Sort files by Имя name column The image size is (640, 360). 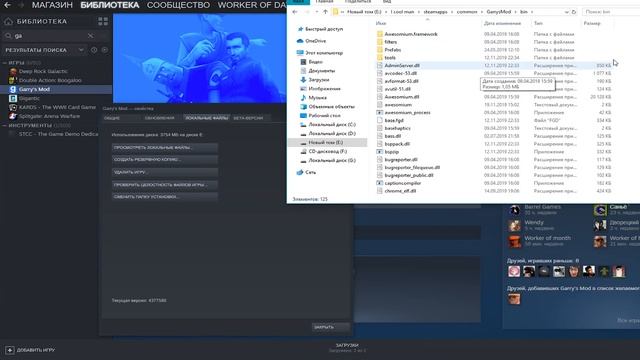[x=381, y=23]
